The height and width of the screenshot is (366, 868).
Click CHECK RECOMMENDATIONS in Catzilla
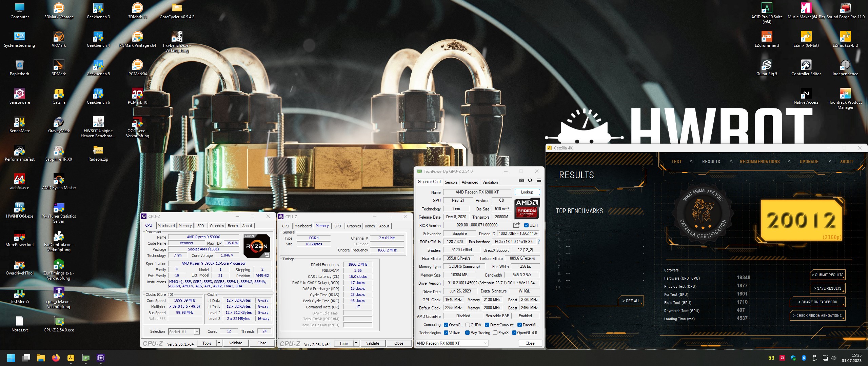pos(817,316)
